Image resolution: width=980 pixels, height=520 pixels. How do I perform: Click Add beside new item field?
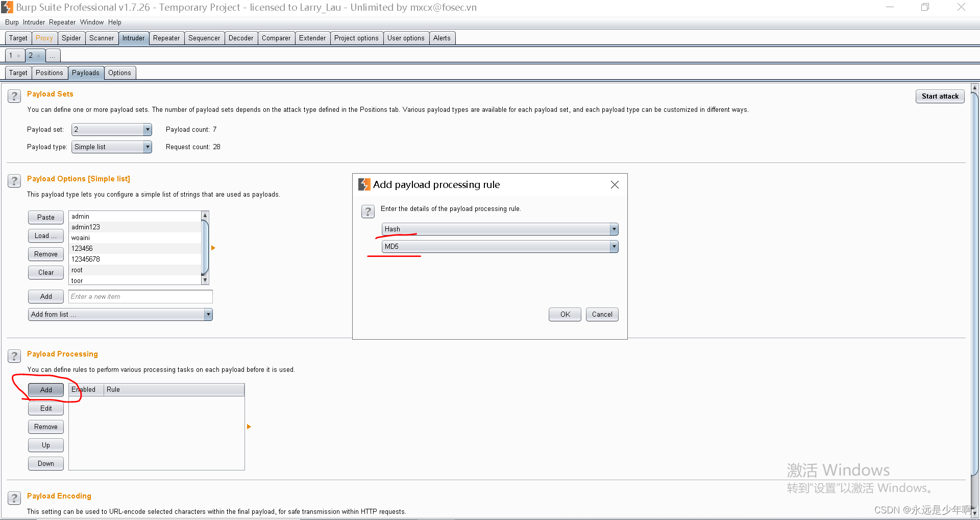[x=46, y=297]
